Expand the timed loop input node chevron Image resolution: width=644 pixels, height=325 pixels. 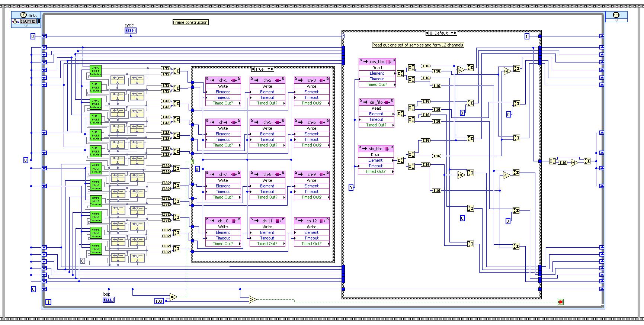[26, 26]
